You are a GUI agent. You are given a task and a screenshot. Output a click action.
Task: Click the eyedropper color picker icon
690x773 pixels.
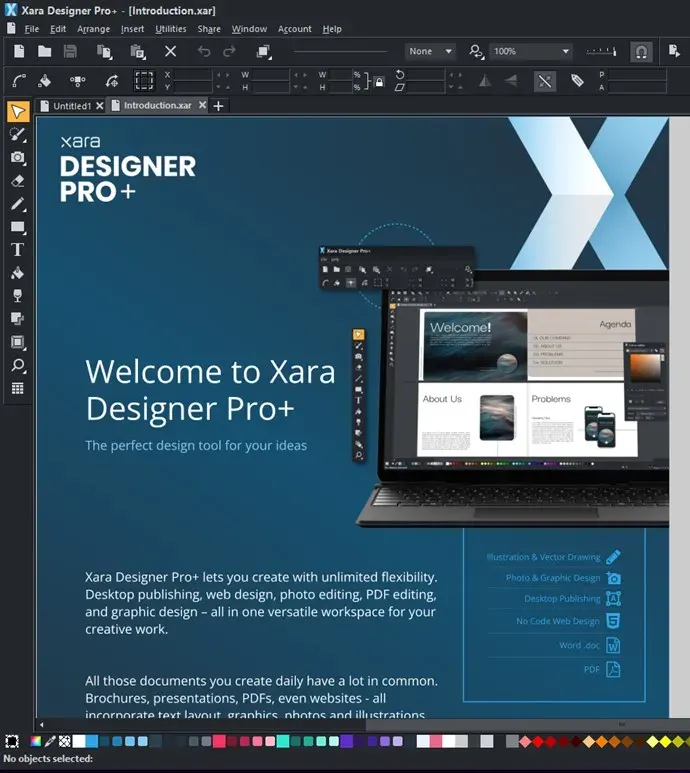[x=50, y=741]
